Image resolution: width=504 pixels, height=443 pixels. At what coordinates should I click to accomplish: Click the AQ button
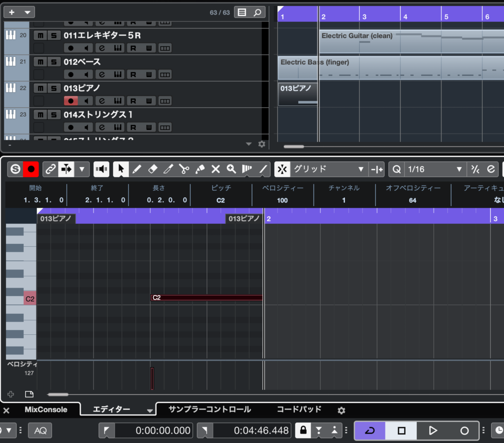(40, 431)
